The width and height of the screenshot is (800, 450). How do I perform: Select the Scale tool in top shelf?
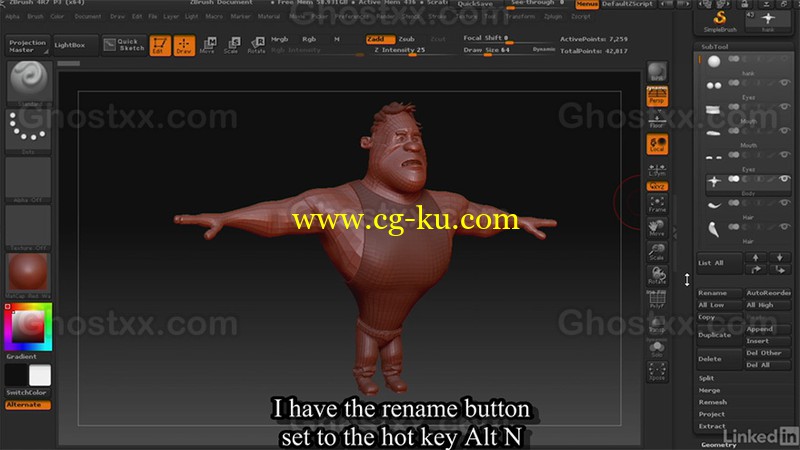(231, 45)
